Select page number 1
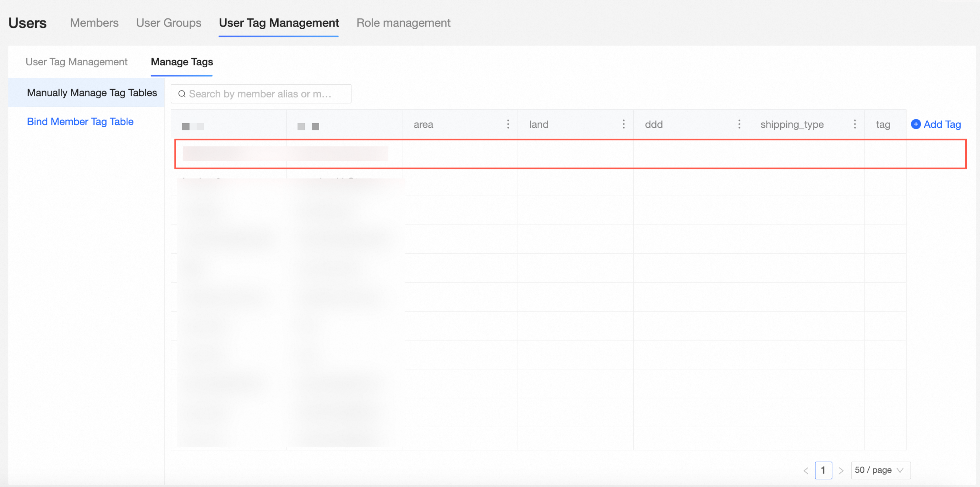980x487 pixels. [823, 470]
